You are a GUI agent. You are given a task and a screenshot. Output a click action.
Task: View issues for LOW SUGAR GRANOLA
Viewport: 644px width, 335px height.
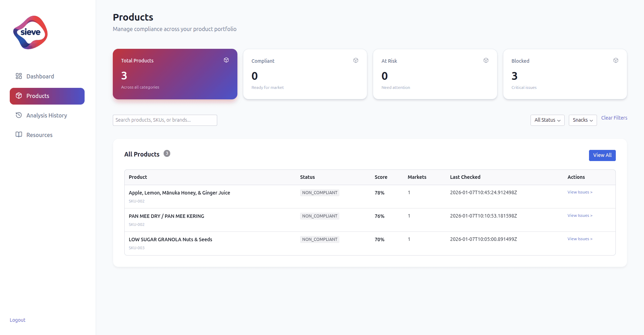coord(580,238)
